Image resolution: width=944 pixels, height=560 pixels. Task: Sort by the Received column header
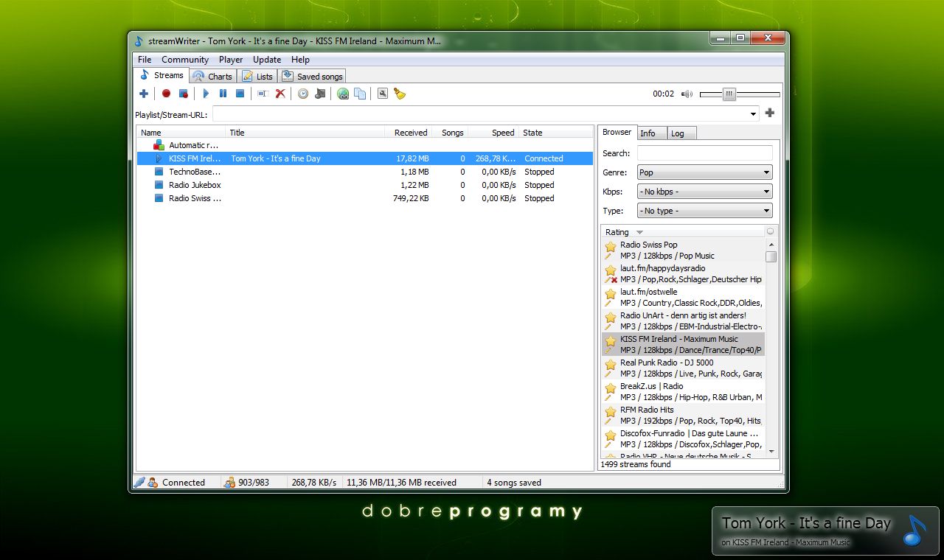click(408, 133)
